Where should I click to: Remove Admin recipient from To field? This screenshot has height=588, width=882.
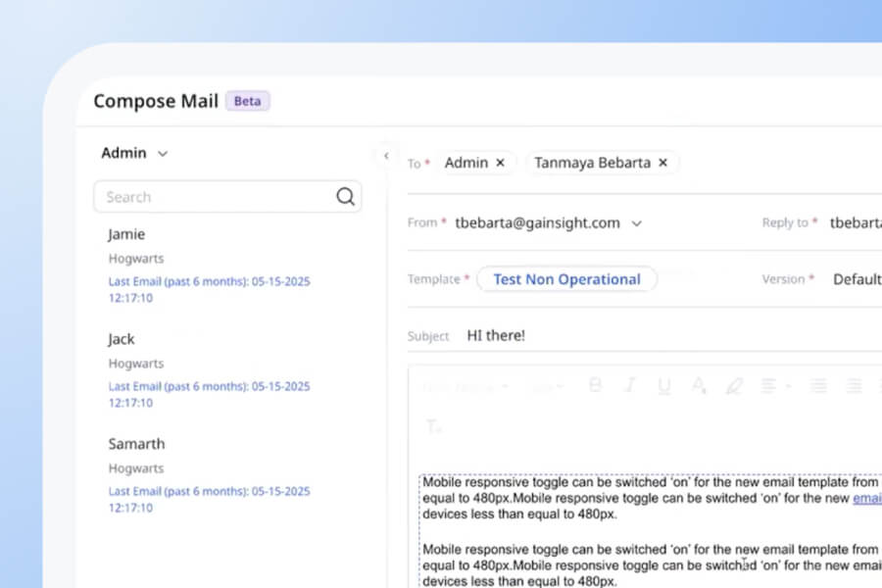(x=500, y=163)
